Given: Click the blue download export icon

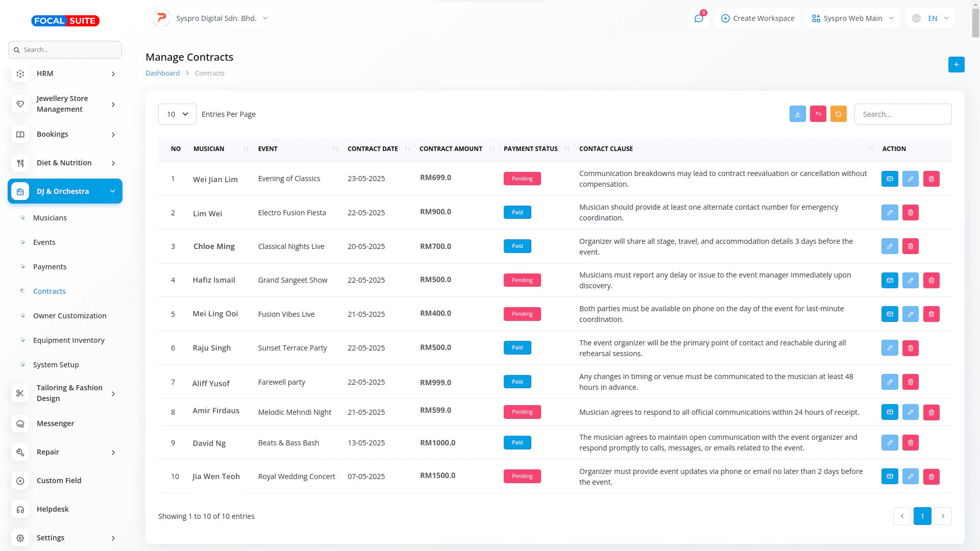Looking at the screenshot, I should pyautogui.click(x=797, y=114).
